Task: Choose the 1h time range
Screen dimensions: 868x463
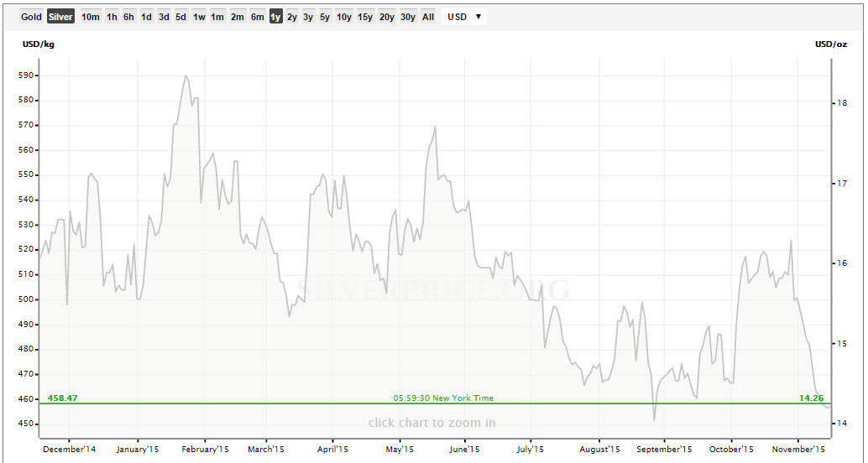Action: [112, 17]
